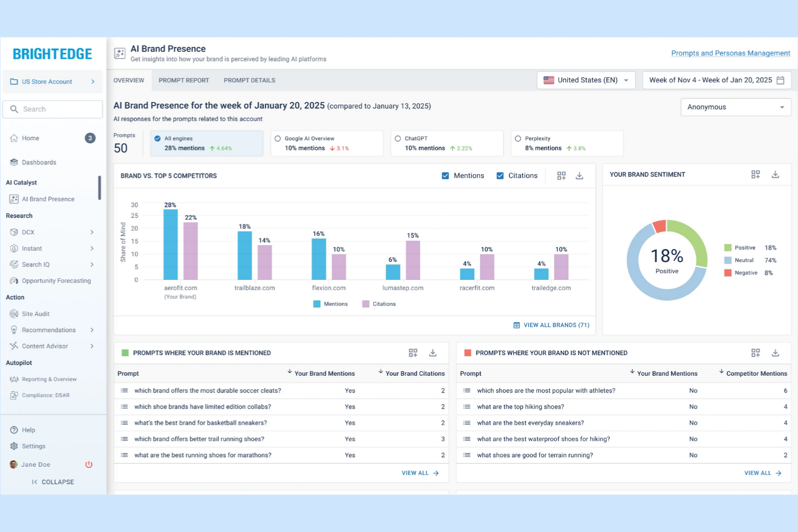Click the Opportunity Forecasting icon
Viewport: 798px width, 532px height.
[15, 281]
